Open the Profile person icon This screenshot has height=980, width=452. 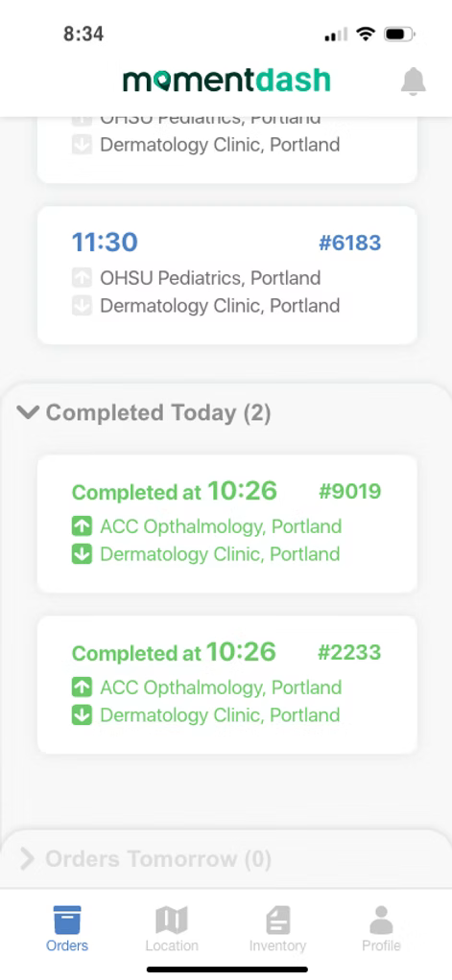381,920
